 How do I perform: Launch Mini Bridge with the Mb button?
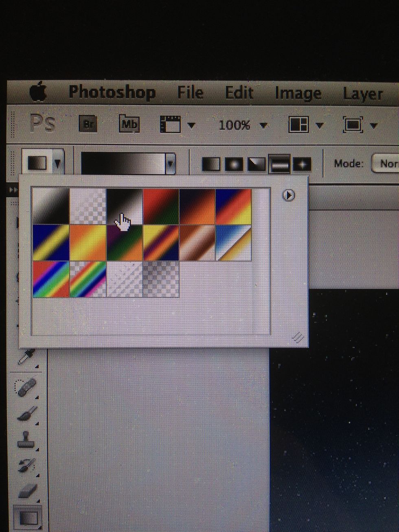[129, 124]
